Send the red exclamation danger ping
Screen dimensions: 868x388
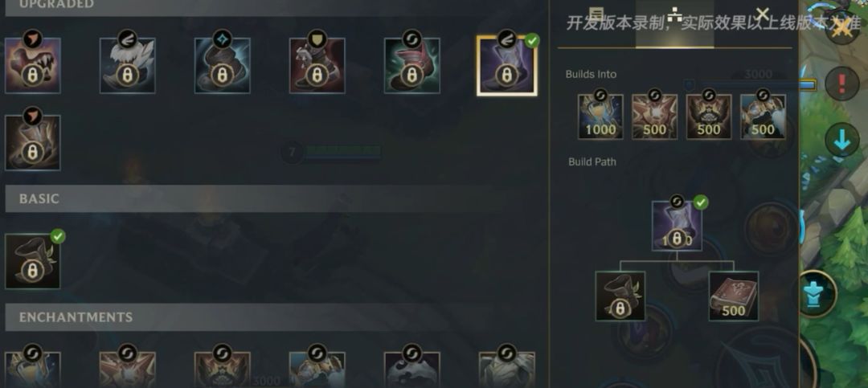pos(842,84)
